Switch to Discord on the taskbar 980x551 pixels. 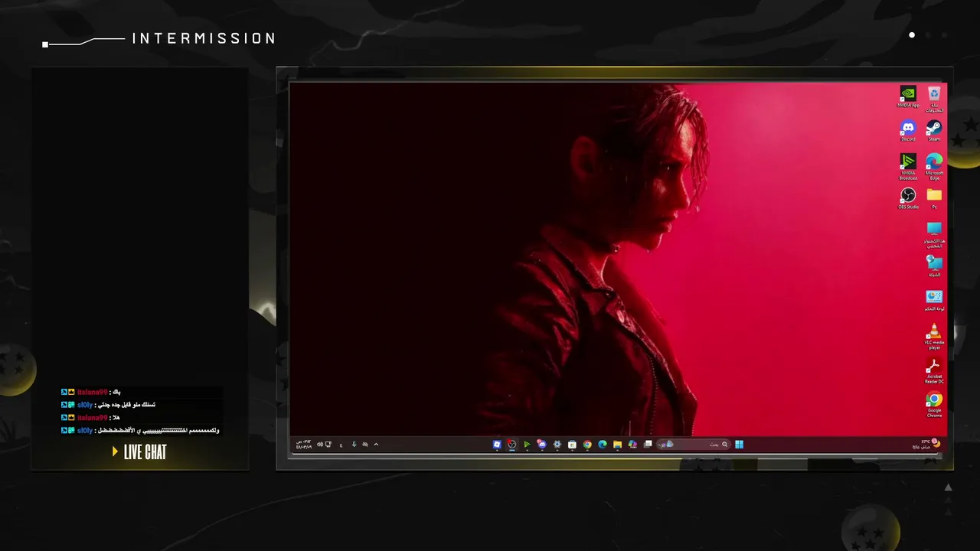(541, 444)
